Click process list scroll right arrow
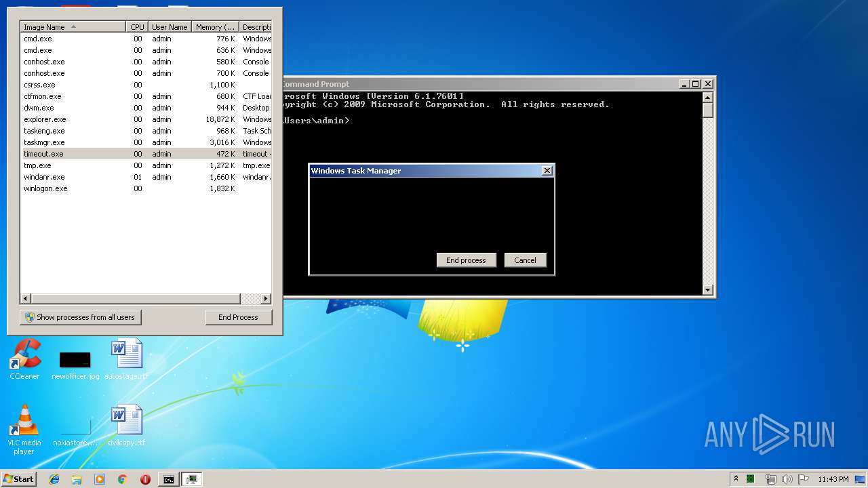The width and height of the screenshot is (868, 488). pyautogui.click(x=266, y=298)
